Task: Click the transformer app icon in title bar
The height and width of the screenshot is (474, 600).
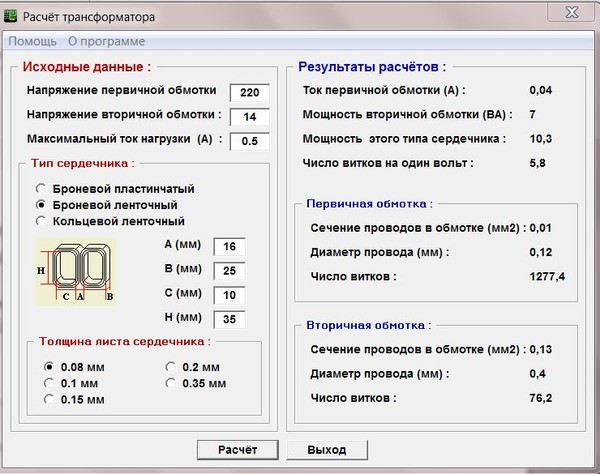Action: point(10,16)
